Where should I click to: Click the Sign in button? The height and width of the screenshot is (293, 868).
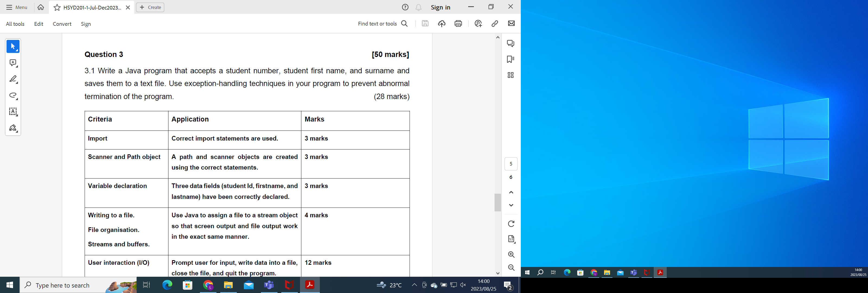click(x=441, y=7)
